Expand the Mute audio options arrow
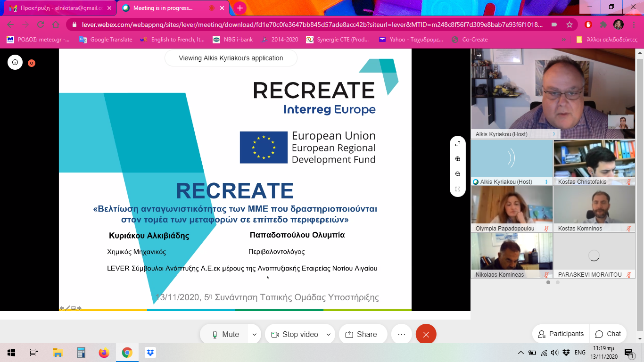Viewport: 644px width, 362px height. (x=255, y=334)
